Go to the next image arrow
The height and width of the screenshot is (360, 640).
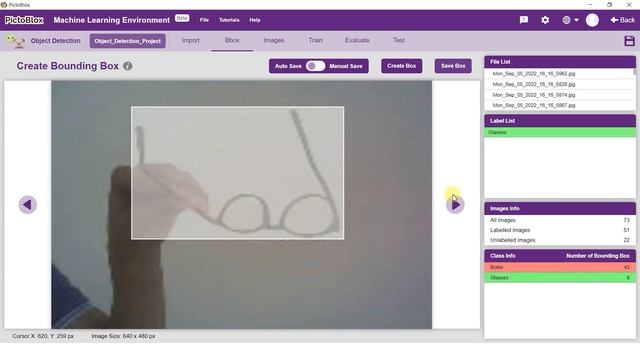point(455,204)
